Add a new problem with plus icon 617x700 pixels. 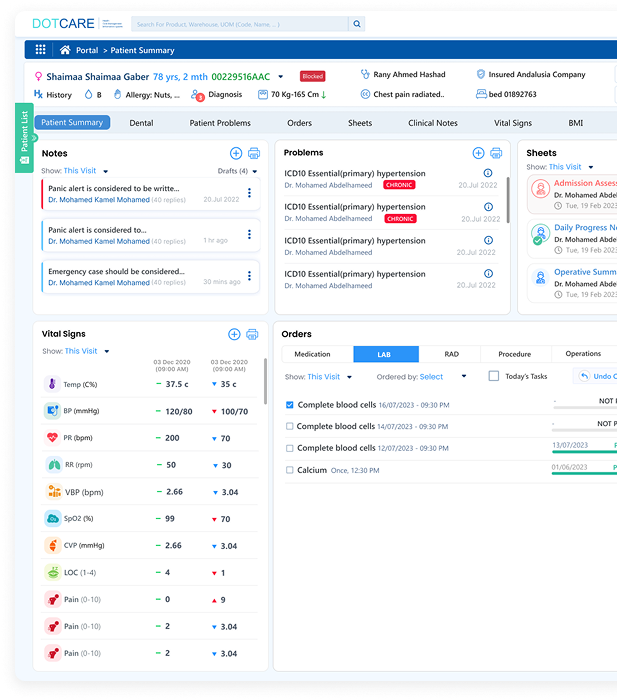pos(478,153)
